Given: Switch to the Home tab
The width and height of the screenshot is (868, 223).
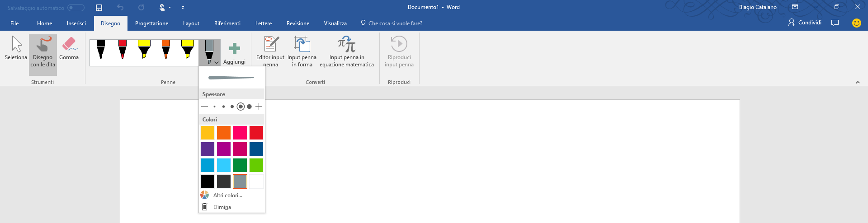Looking at the screenshot, I should tap(45, 23).
